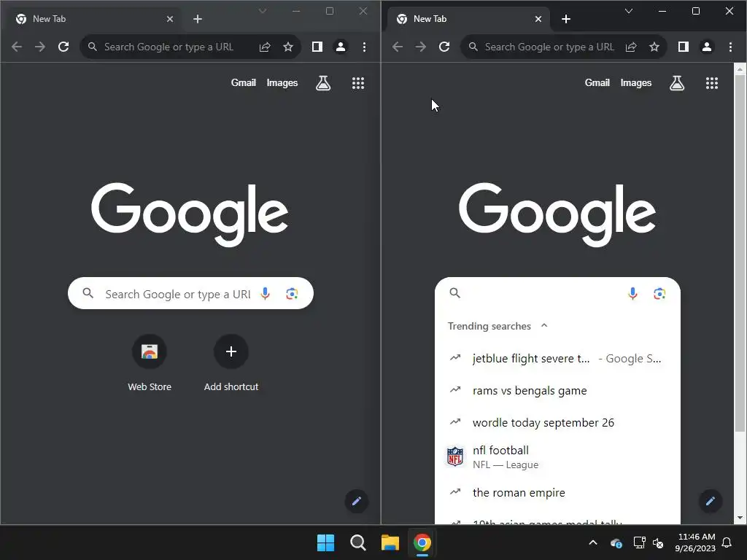
Task: Select New Tab tab in right window
Action: tap(469, 19)
